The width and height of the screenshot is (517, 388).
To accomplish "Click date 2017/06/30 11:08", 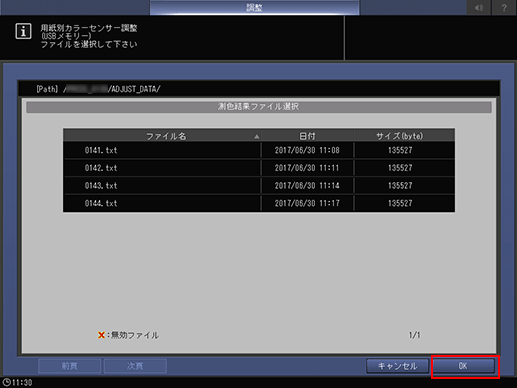I will coord(307,150).
